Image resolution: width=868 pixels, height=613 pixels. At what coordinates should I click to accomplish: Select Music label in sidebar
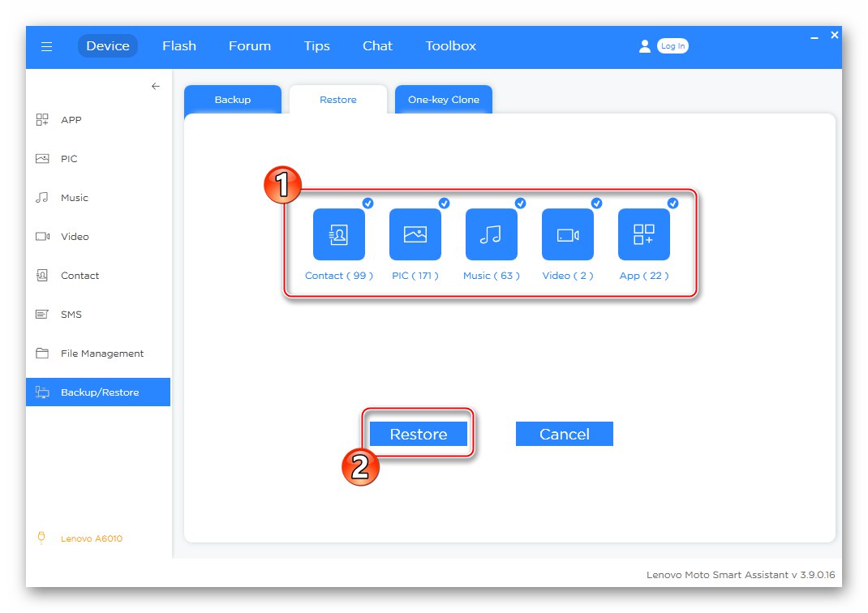point(75,198)
